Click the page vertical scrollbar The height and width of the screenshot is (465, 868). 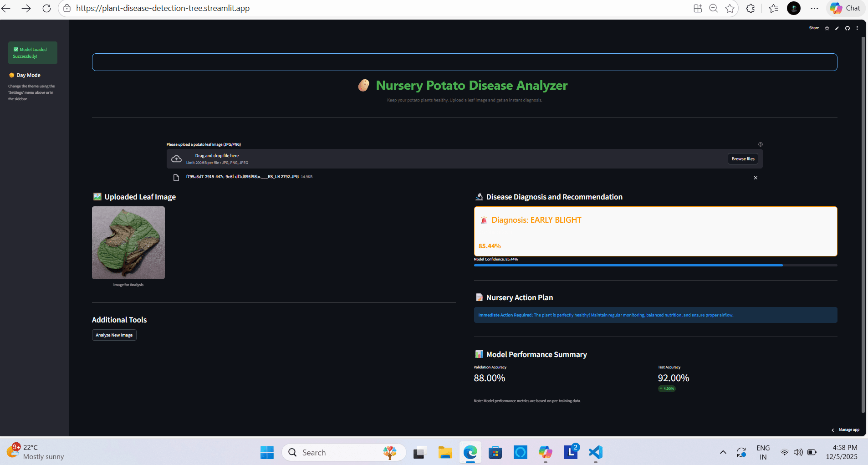point(863,225)
